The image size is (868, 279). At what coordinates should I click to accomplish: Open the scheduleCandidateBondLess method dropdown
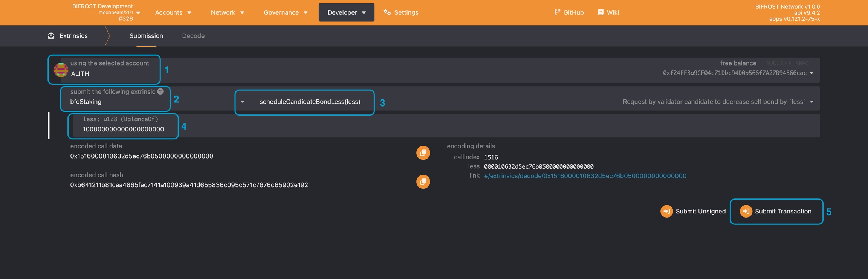304,102
